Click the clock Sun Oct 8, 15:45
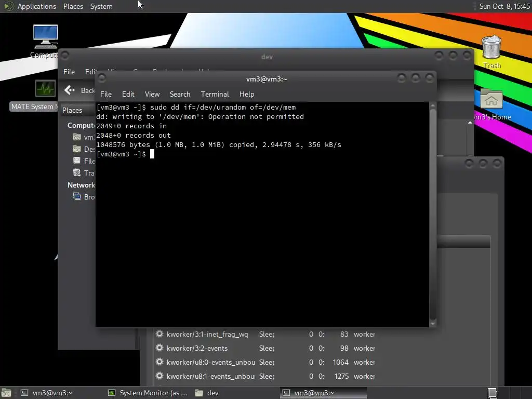The width and height of the screenshot is (532, 399). coord(504,6)
